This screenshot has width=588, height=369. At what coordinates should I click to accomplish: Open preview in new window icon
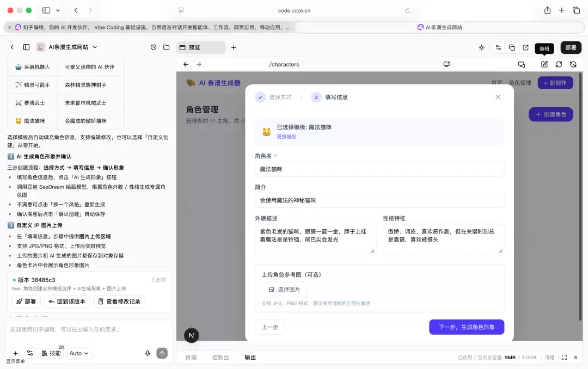click(x=525, y=48)
